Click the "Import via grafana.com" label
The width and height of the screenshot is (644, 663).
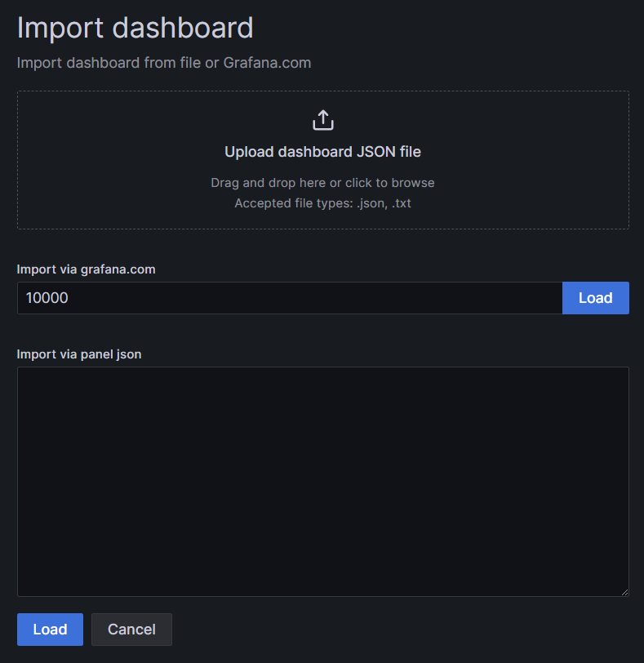click(86, 269)
